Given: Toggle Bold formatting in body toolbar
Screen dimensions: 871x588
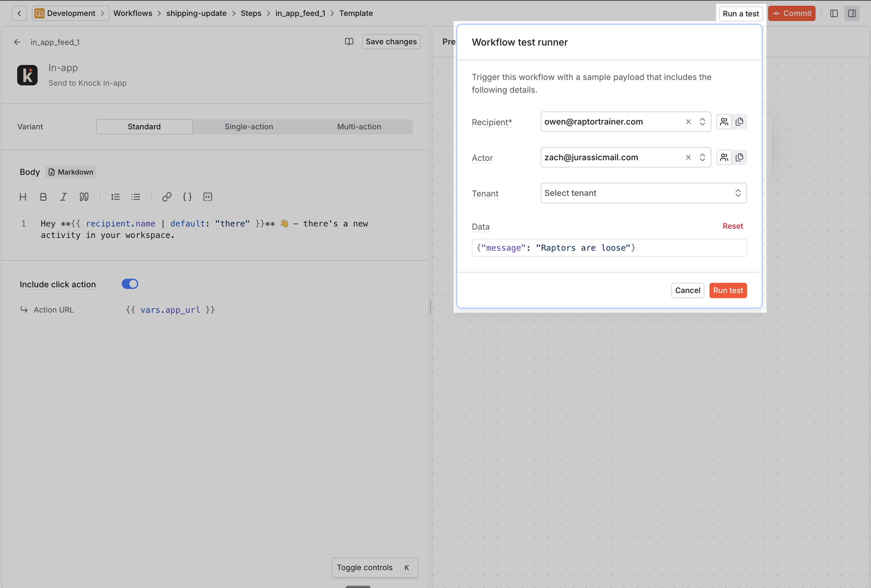Looking at the screenshot, I should [x=43, y=197].
